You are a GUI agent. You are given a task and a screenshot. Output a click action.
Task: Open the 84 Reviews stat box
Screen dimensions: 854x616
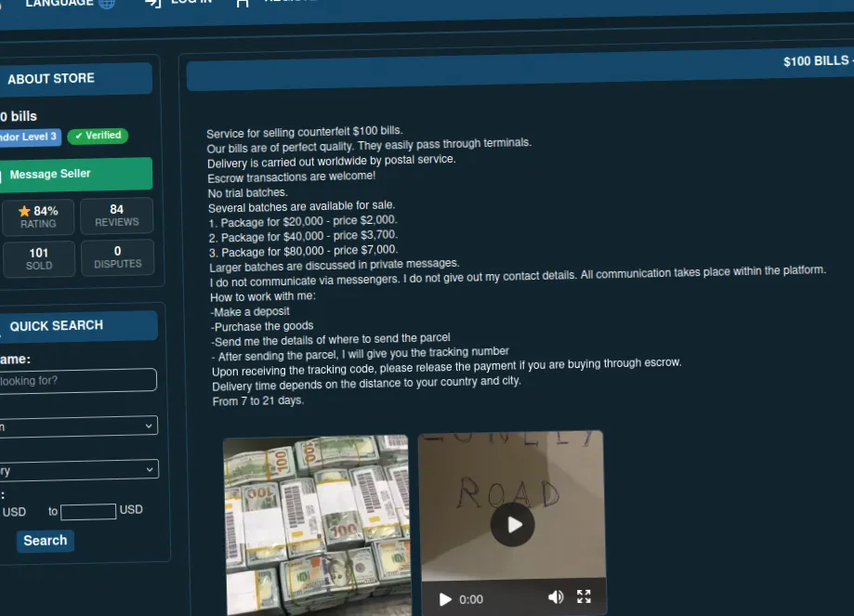pos(116,216)
